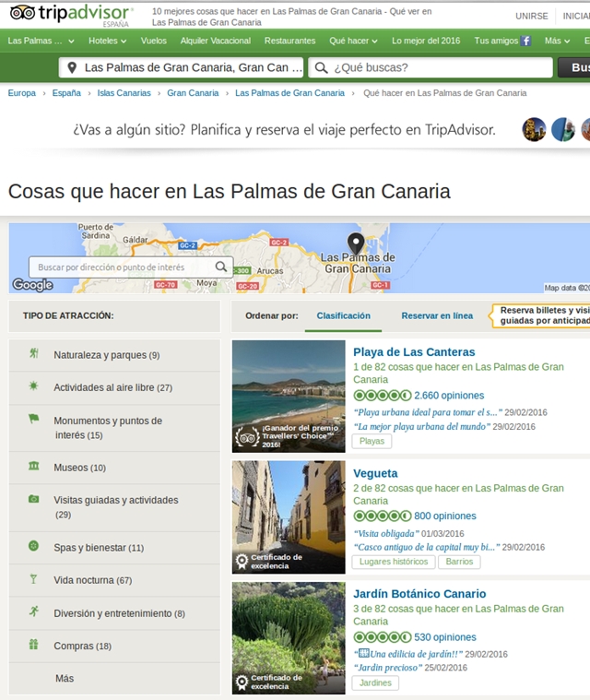590x700 pixels.
Task: Click the black map marker on Las Palmas
Action: pos(356,243)
